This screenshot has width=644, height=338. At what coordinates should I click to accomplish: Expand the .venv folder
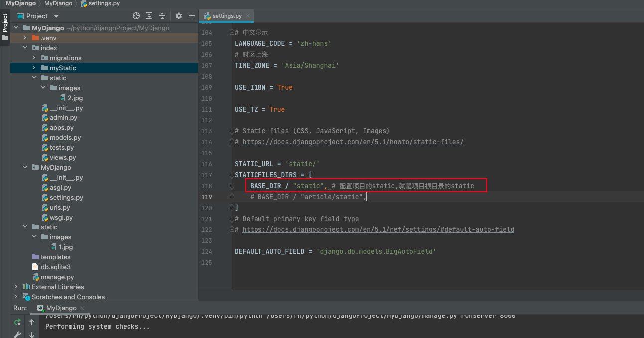click(25, 38)
